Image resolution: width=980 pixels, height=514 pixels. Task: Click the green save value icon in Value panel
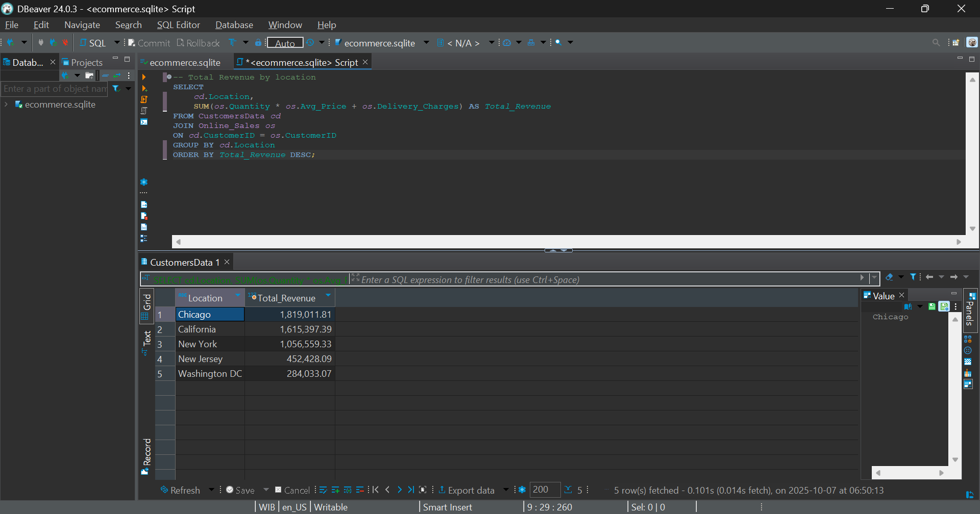[x=932, y=306]
